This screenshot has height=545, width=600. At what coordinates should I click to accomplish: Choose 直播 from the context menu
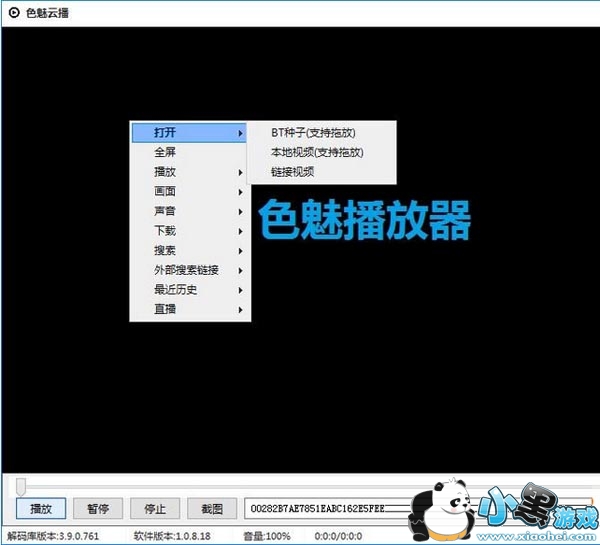(190, 309)
